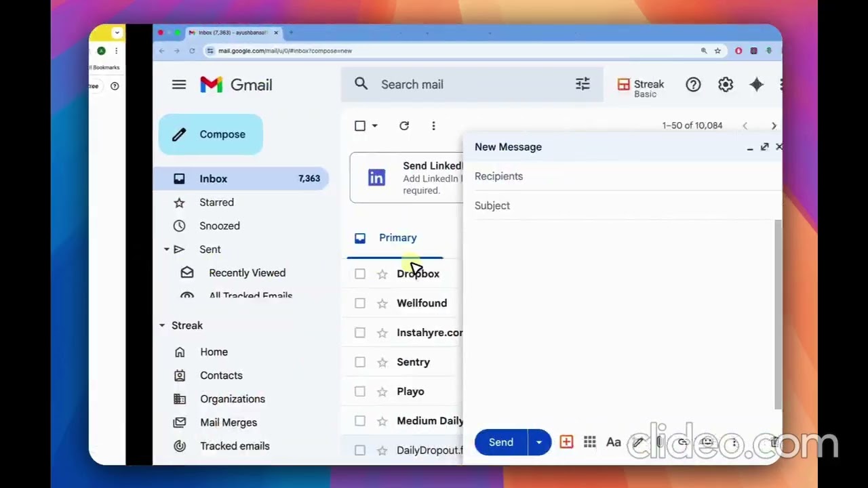Open the Primary inbox tab
Image resolution: width=868 pixels, height=488 pixels.
click(395, 238)
